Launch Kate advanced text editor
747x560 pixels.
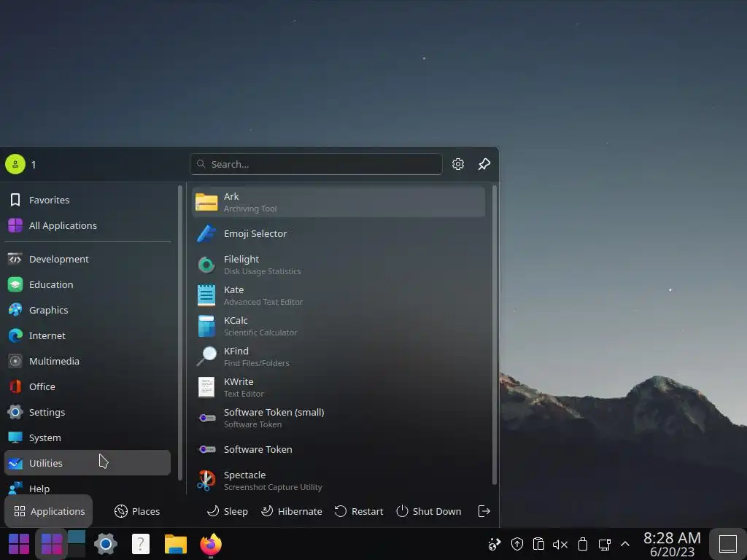pos(338,295)
